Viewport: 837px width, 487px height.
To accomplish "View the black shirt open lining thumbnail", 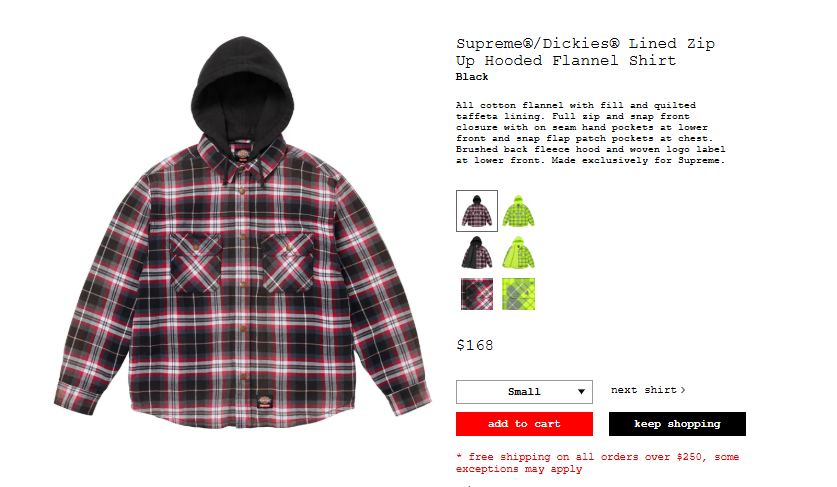I will click(477, 253).
